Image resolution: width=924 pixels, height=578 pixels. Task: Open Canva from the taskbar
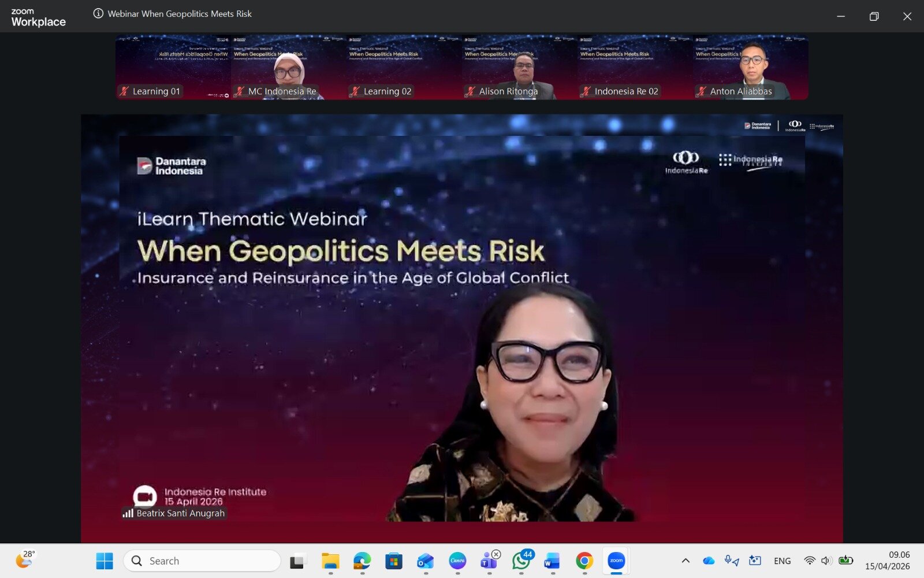click(x=457, y=561)
